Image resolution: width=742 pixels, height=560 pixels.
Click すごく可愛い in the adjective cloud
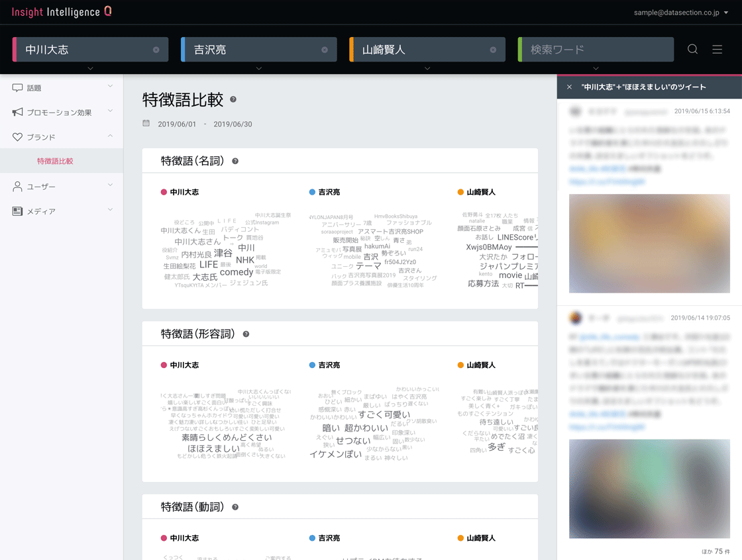[x=384, y=415]
